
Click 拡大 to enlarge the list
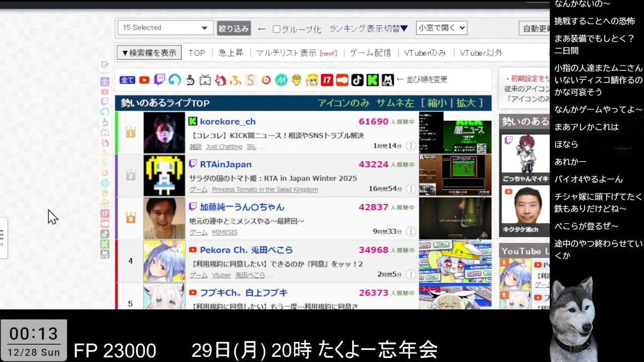[x=466, y=103]
